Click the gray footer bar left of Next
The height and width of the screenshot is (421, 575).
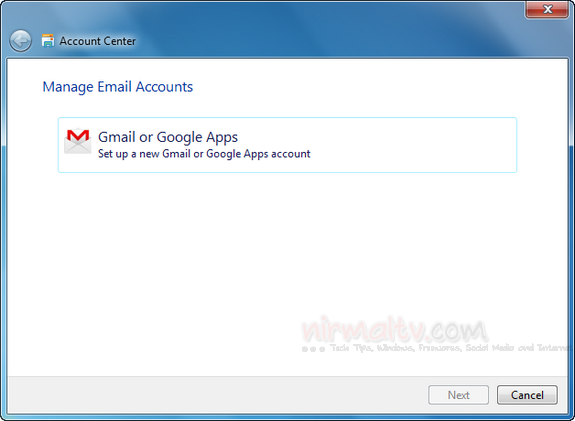tap(216, 395)
